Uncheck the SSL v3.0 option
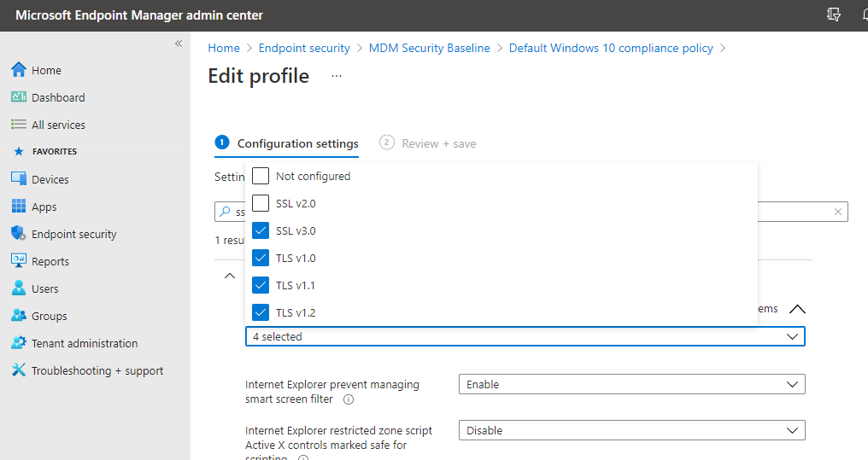 coord(261,231)
